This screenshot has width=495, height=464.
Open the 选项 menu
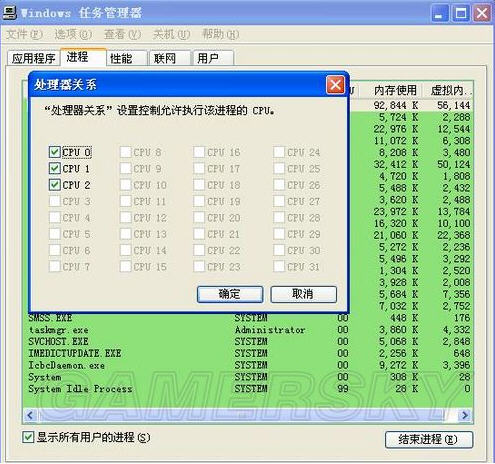(73, 34)
